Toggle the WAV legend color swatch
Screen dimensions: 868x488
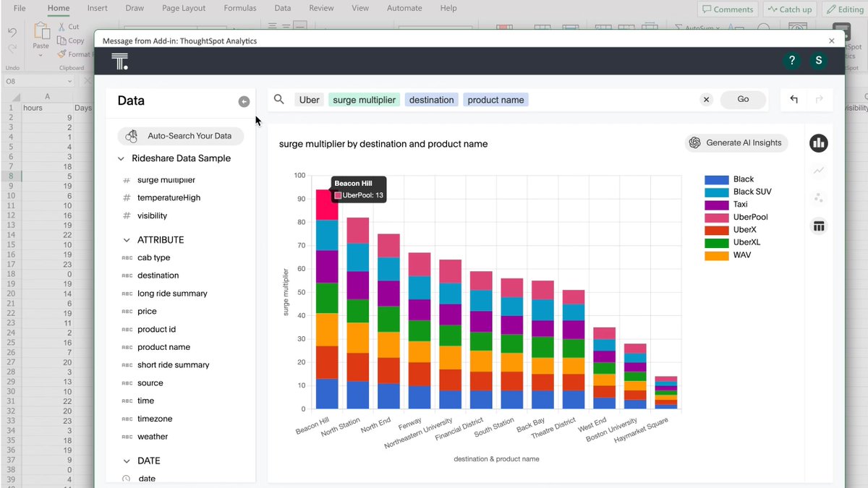[x=717, y=254]
